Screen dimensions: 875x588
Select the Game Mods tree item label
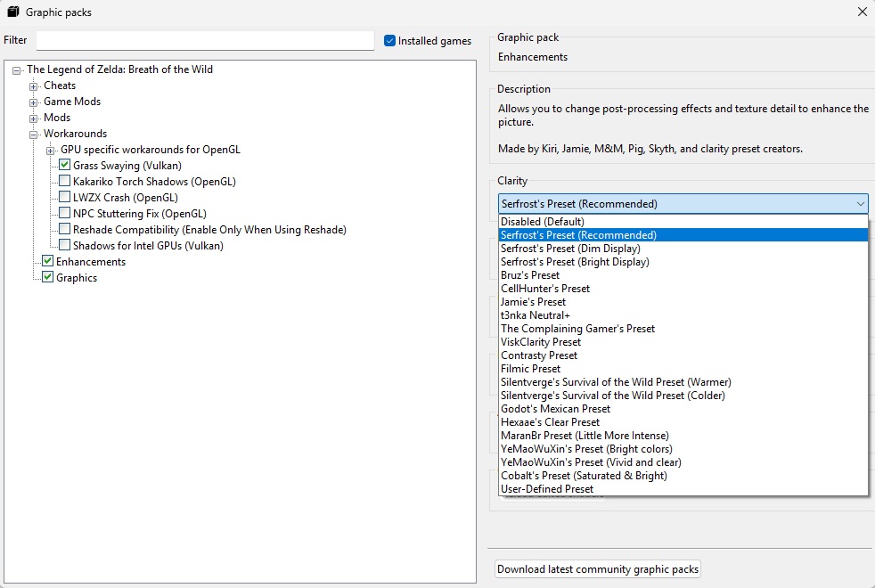point(72,102)
